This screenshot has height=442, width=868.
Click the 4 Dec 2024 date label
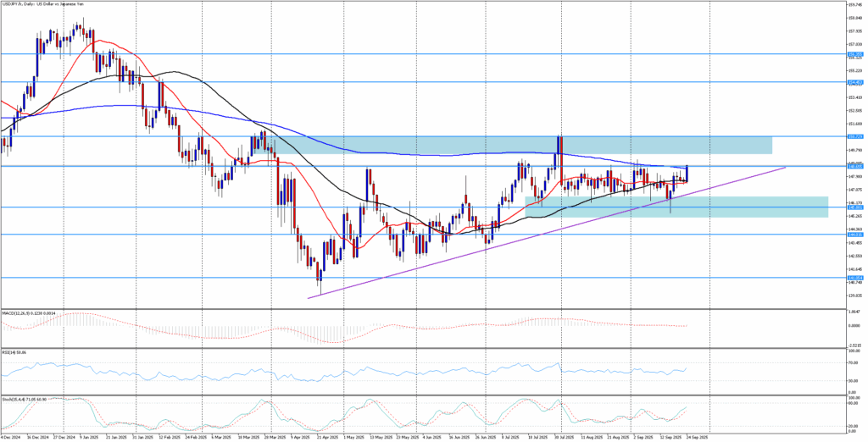pos(11,438)
